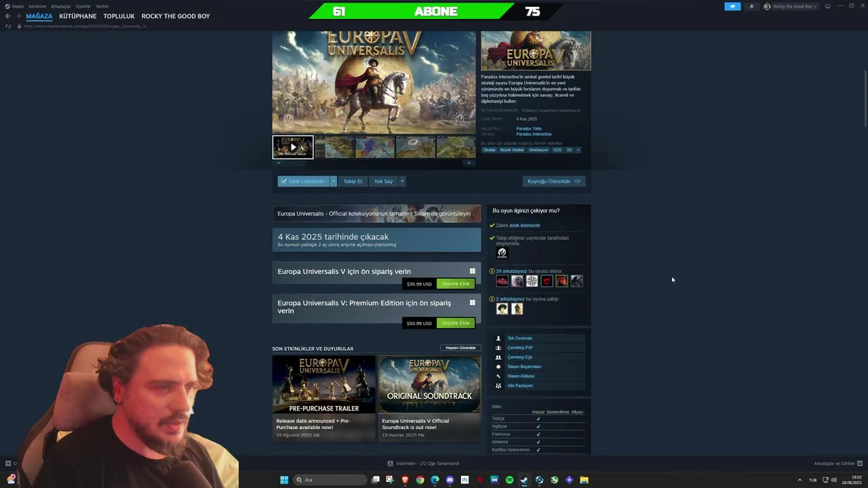This screenshot has height=488, width=868.
Task: Select the second screenshot thumbnail
Action: point(334,147)
